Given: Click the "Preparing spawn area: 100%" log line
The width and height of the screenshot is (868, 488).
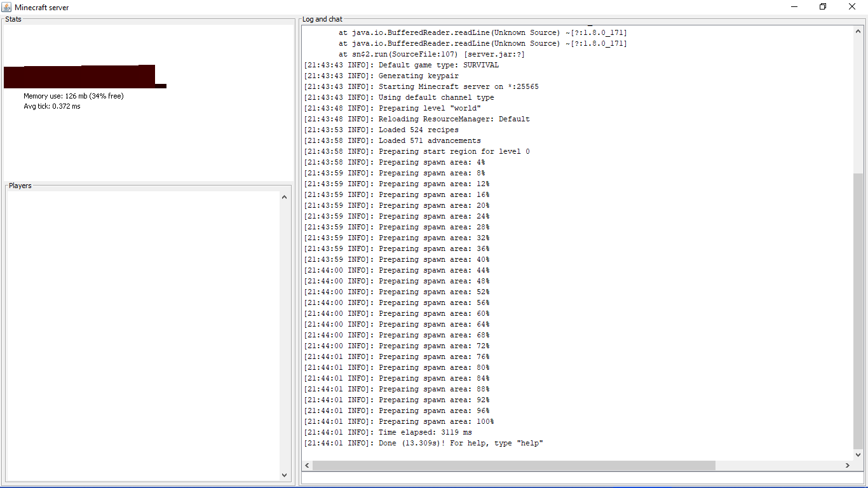Looking at the screenshot, I should pos(399,421).
